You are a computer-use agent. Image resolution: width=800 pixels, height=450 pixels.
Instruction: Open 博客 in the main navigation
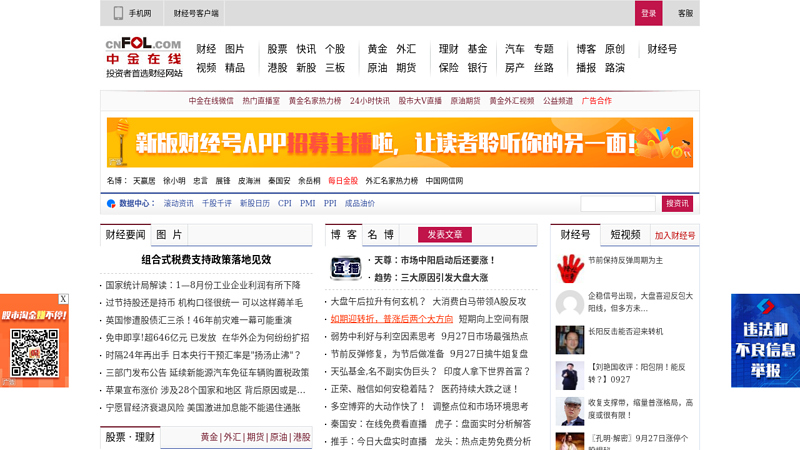click(x=586, y=49)
